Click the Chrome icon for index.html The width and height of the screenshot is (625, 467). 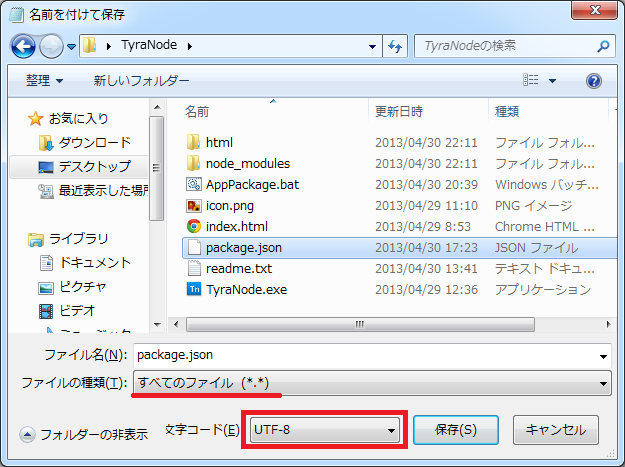click(x=195, y=226)
